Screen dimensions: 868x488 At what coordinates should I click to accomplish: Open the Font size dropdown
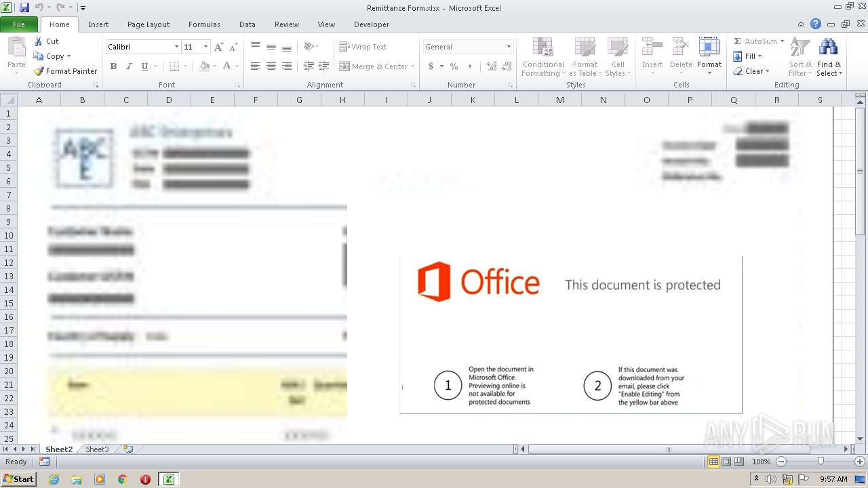coord(205,47)
